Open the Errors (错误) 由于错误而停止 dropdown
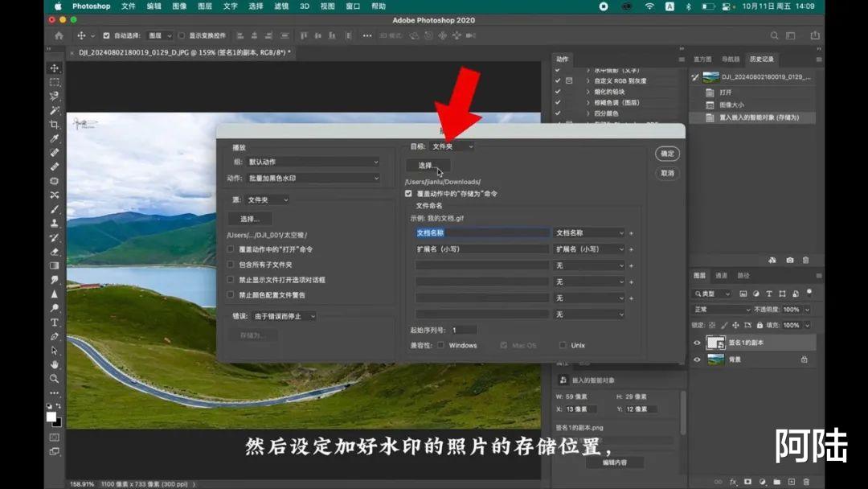This screenshot has height=489, width=868. [284, 316]
